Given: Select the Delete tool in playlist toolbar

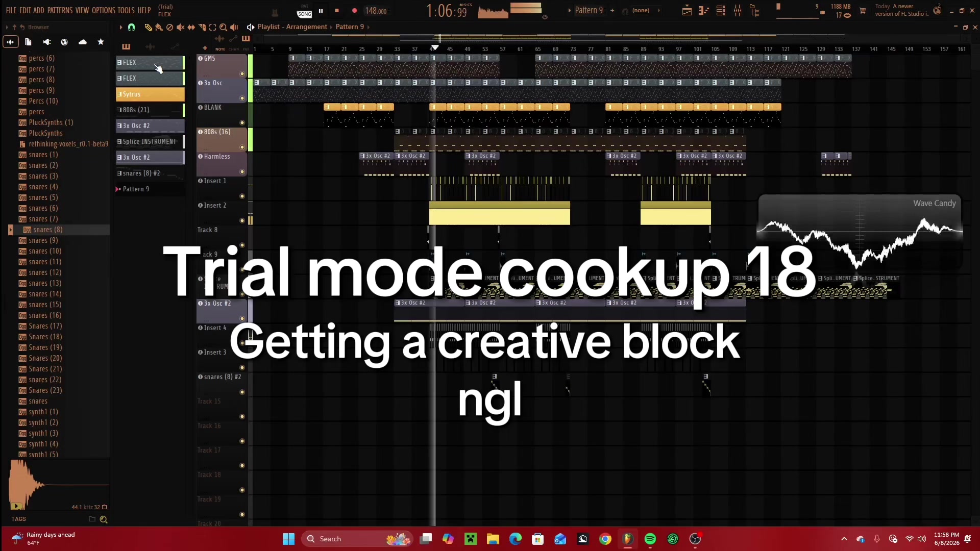Looking at the screenshot, I should tap(169, 27).
